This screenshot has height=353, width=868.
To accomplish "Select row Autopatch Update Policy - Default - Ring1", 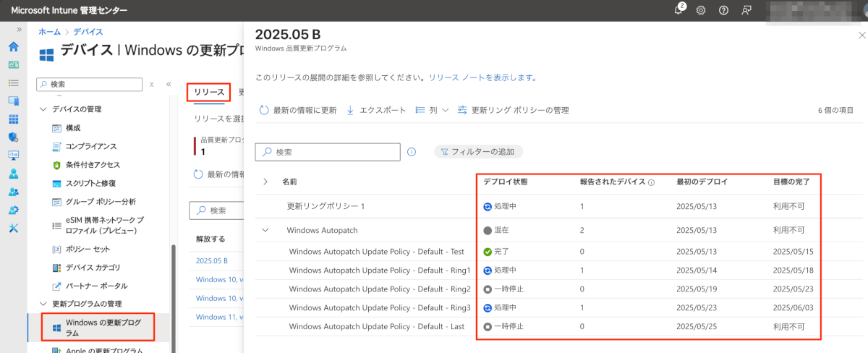I will click(380, 270).
